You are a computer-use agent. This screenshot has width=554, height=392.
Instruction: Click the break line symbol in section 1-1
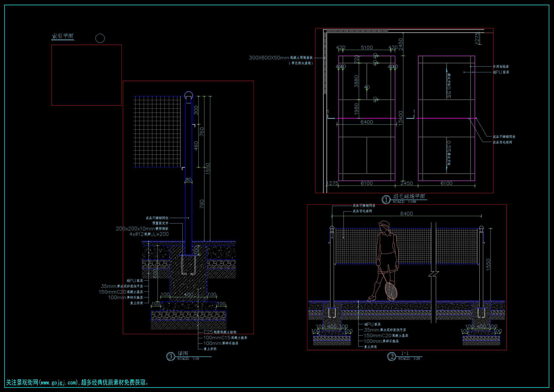click(433, 274)
